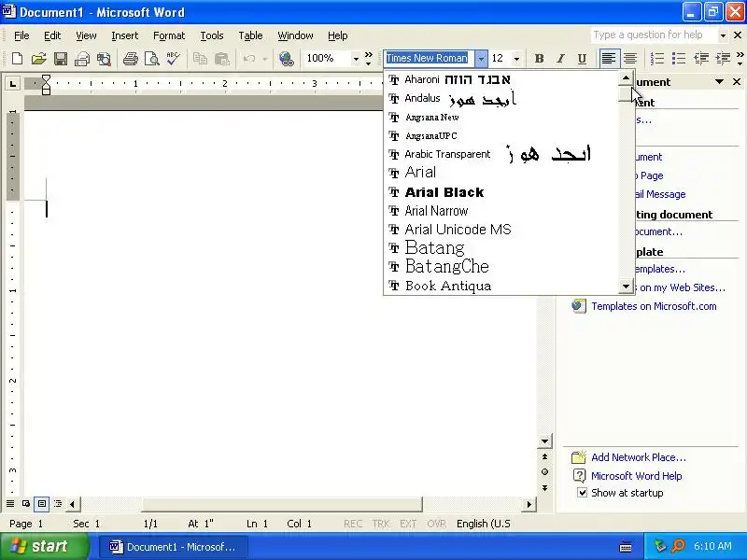Apply Italic formatting
Viewport: 747px width, 560px height.
click(x=560, y=59)
